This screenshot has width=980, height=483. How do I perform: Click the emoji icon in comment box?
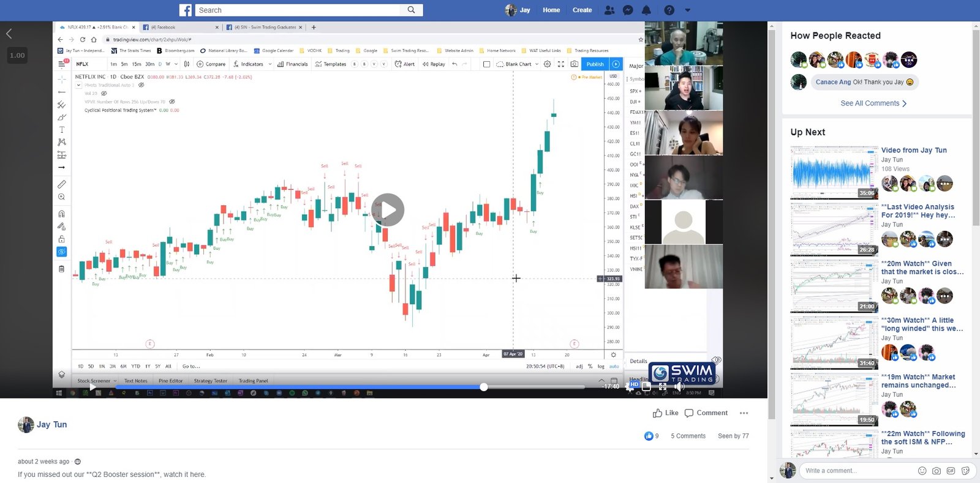tap(922, 471)
